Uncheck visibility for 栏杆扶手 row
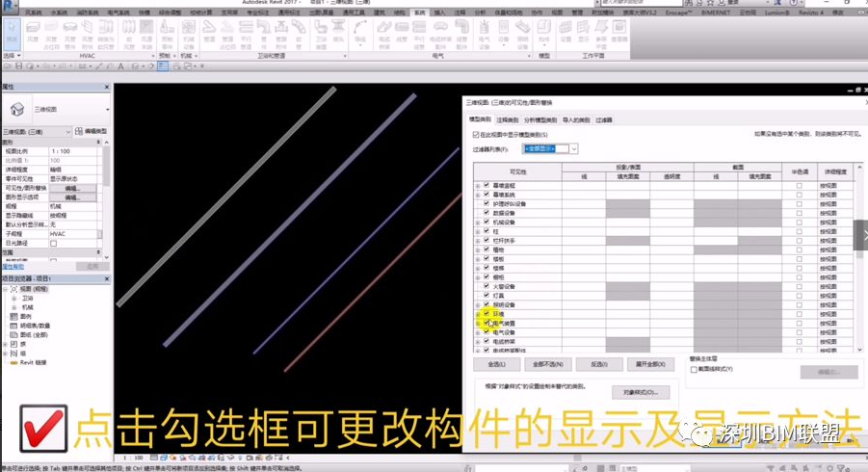This screenshot has height=472, width=868. [487, 241]
